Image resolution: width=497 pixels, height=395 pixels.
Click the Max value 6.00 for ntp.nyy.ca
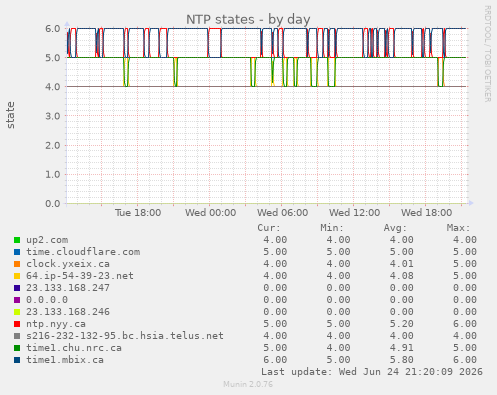(465, 324)
